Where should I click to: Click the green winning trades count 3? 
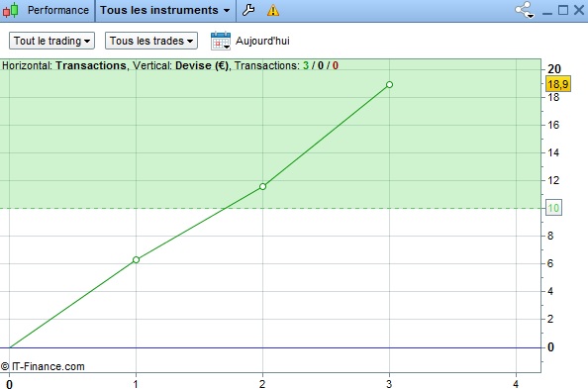[x=306, y=65]
